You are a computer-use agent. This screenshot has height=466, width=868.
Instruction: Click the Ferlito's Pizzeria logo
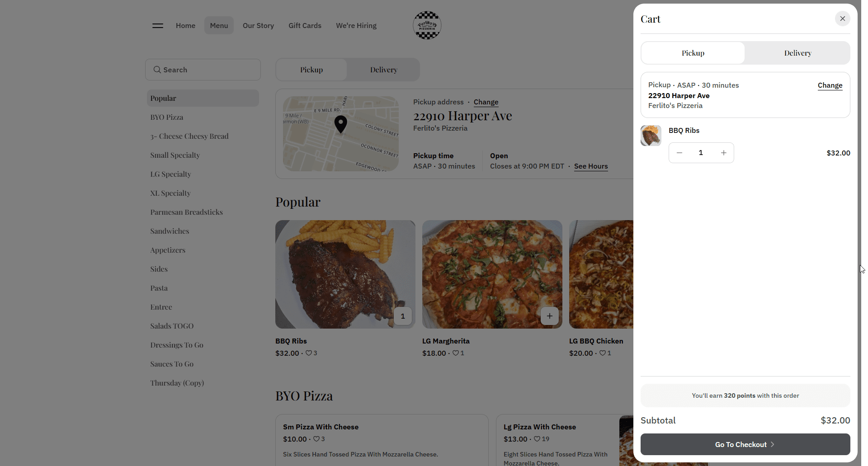tap(427, 25)
